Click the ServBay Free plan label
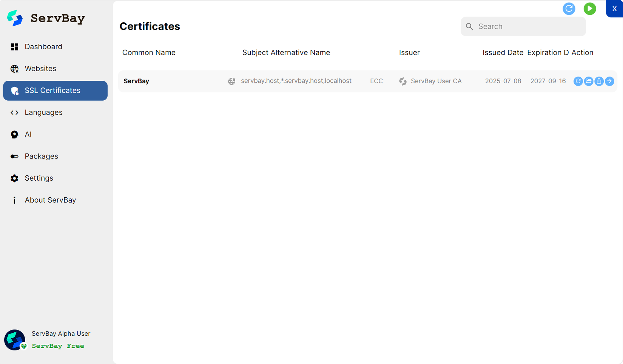623x364 pixels. (58, 346)
